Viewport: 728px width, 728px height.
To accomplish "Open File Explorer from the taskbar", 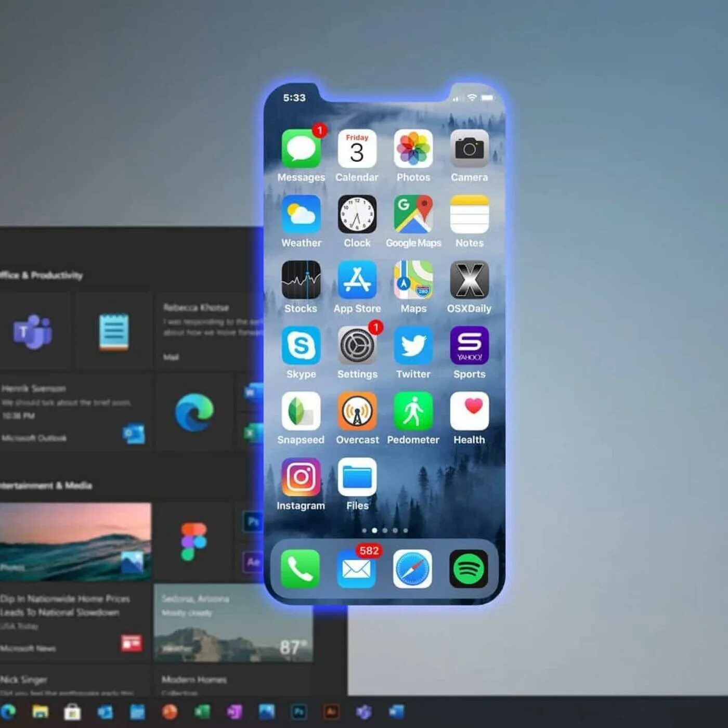I will coord(40,711).
